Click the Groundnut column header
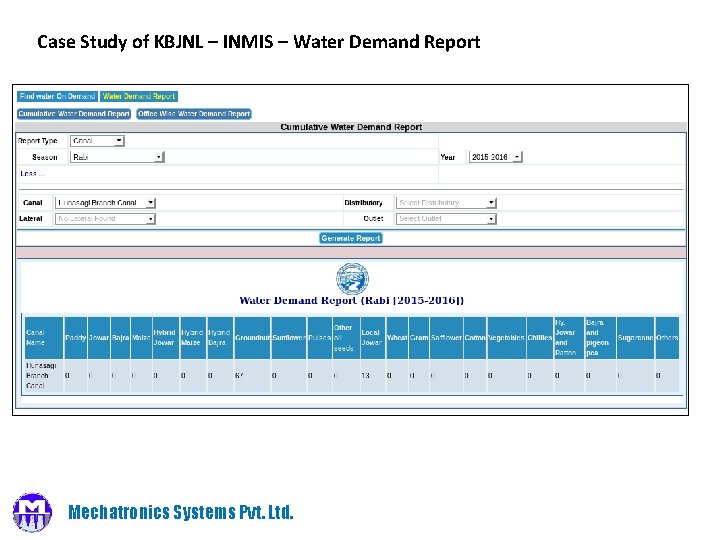 [253, 338]
